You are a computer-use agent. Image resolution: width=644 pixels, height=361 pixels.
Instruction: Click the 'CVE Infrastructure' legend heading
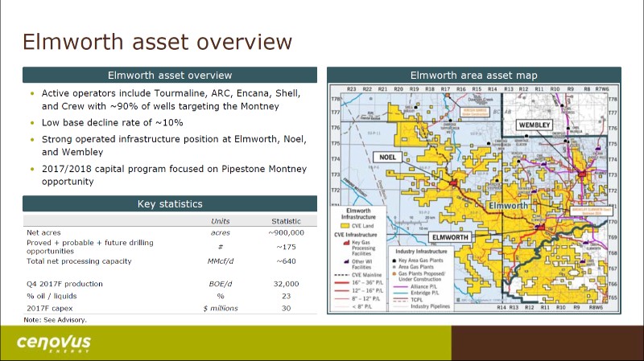[x=355, y=235]
